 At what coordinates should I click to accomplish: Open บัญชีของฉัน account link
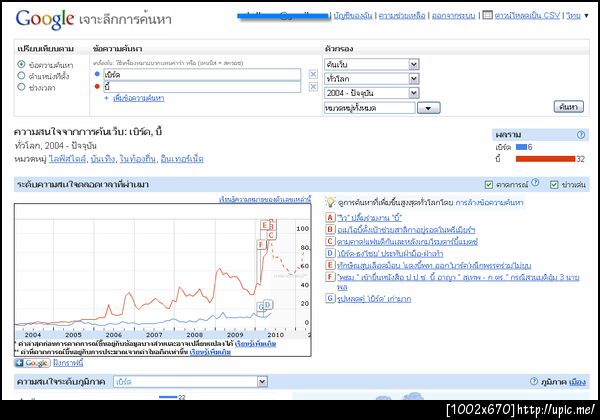click(352, 15)
